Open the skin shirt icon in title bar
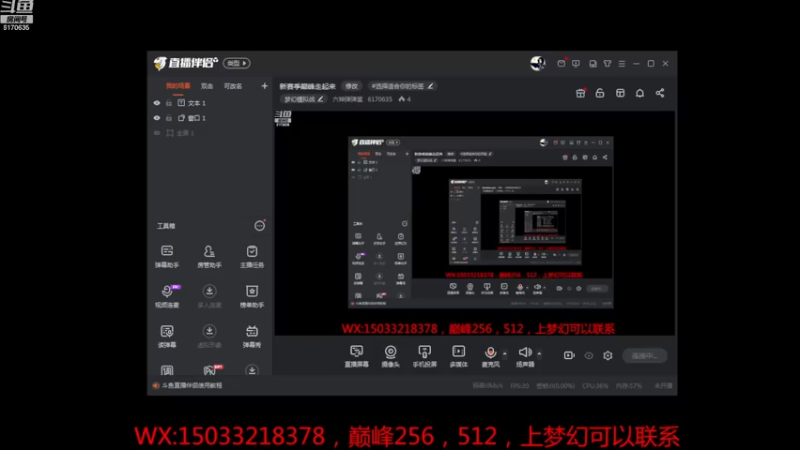Image resolution: width=800 pixels, height=450 pixels. (x=607, y=64)
